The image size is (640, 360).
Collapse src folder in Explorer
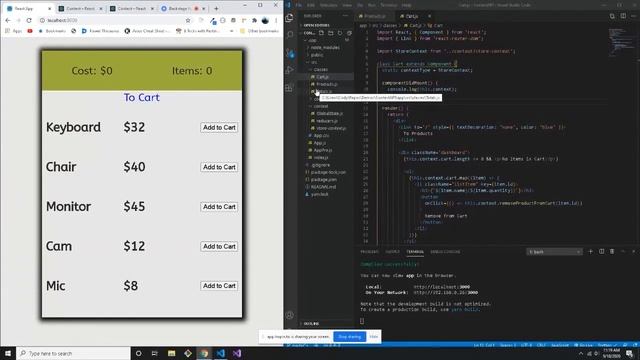click(313, 62)
